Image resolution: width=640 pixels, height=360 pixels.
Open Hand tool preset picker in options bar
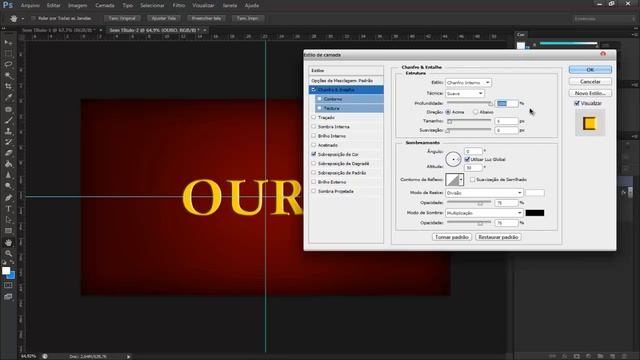coord(22,18)
